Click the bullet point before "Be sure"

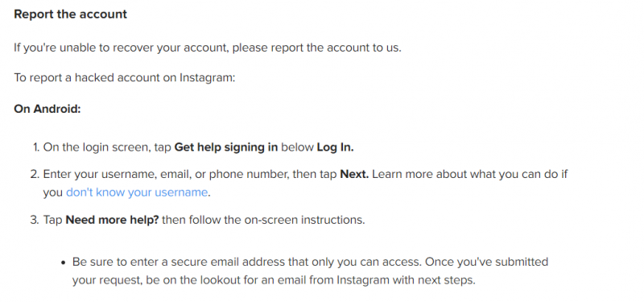tap(64, 263)
